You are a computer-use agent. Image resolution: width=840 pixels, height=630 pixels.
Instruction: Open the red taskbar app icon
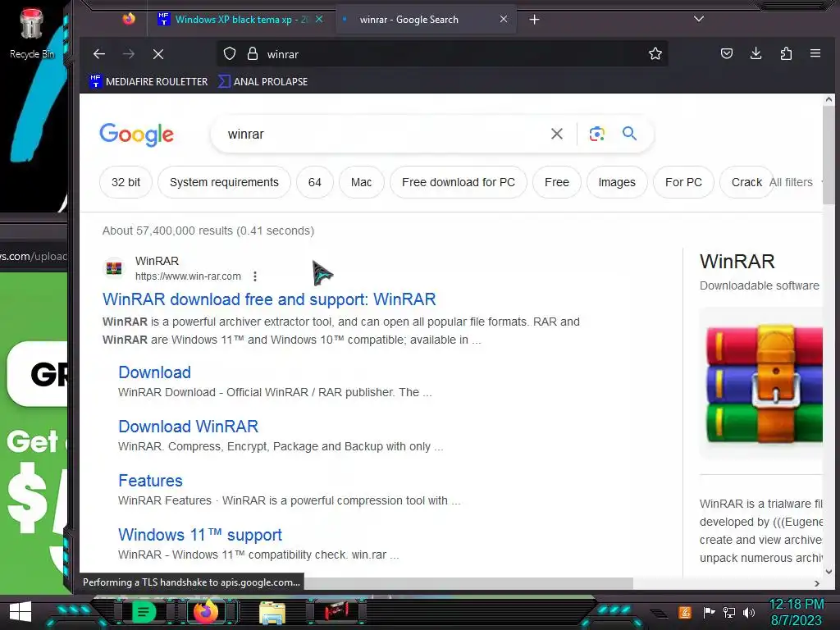click(337, 611)
